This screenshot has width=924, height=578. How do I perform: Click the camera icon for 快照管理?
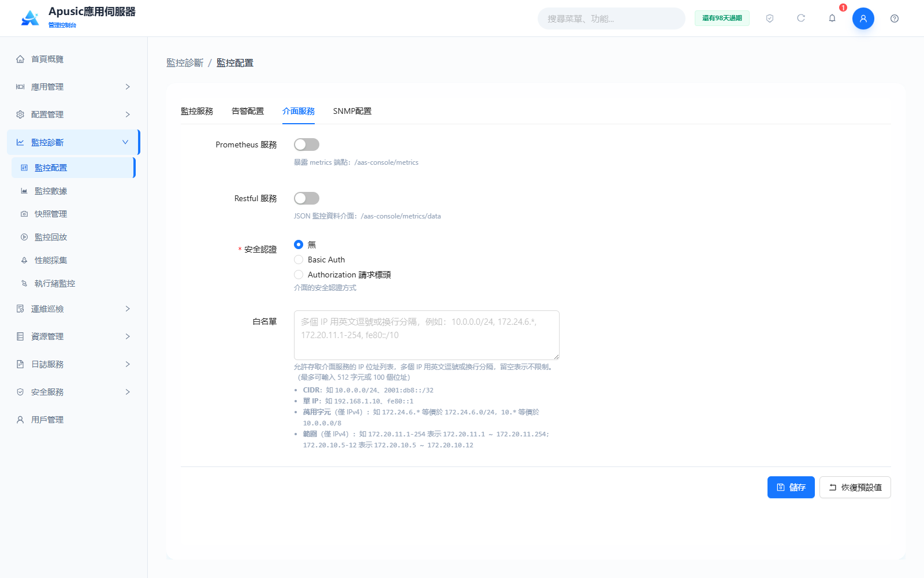(24, 214)
